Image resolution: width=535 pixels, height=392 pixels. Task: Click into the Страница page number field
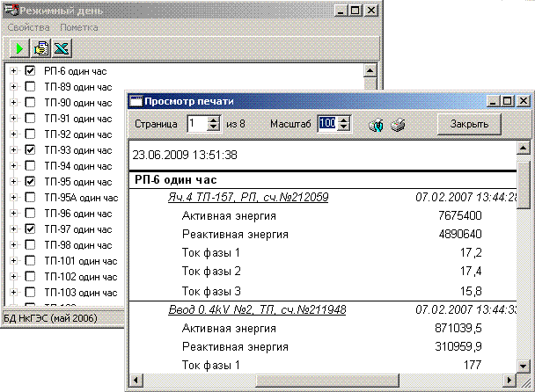[x=198, y=123]
